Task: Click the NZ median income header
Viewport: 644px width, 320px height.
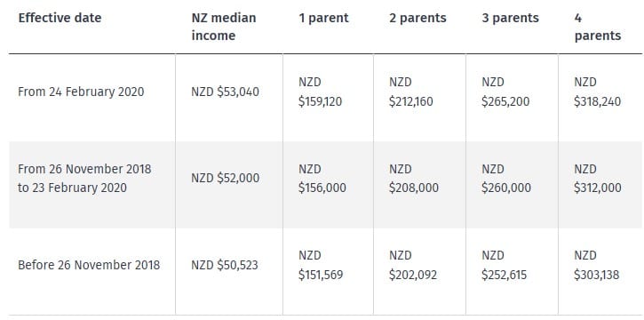Action: [x=224, y=27]
